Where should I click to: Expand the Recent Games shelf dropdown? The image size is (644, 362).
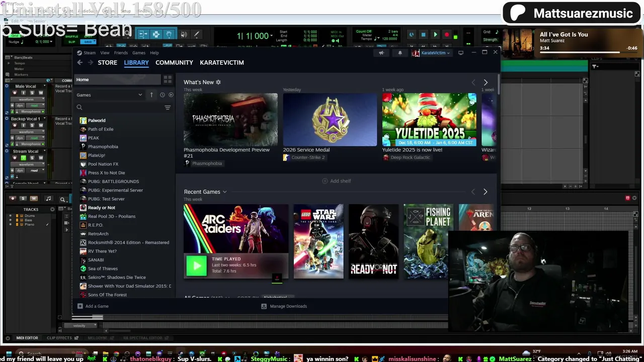click(x=224, y=192)
